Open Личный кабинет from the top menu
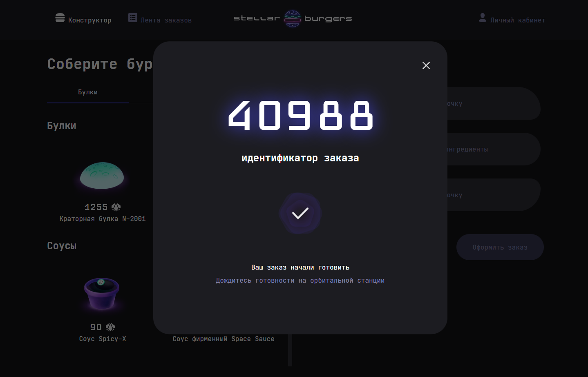The height and width of the screenshot is (377, 588). [517, 20]
